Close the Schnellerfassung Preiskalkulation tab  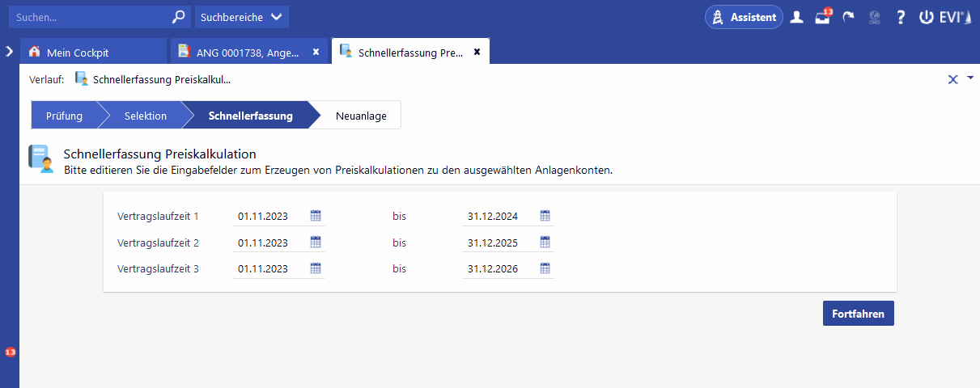477,52
